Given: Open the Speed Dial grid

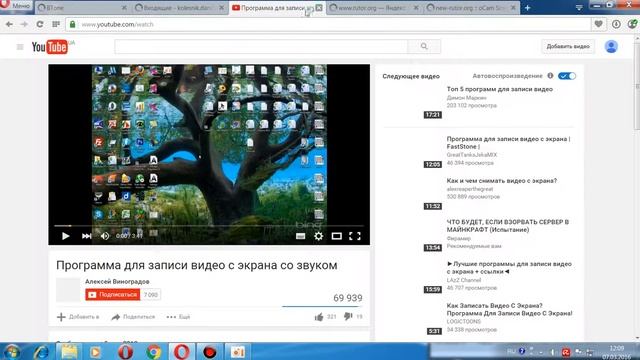Looking at the screenshot, I should point(56,24).
